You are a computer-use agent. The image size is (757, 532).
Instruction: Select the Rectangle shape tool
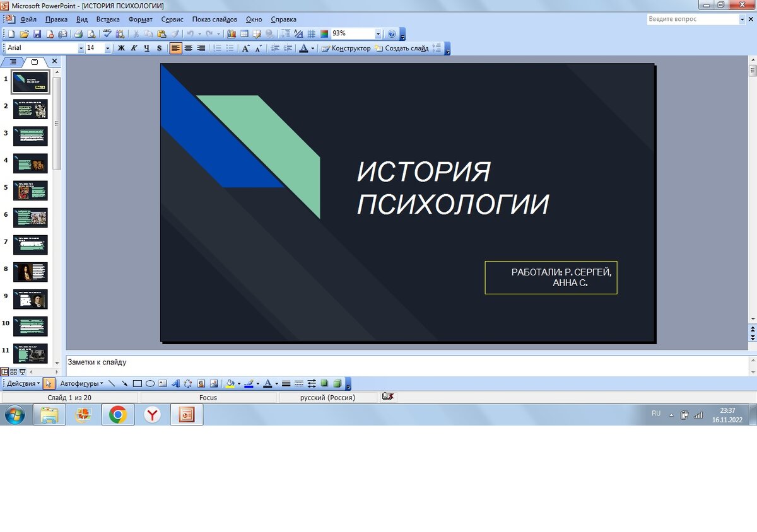tap(137, 383)
